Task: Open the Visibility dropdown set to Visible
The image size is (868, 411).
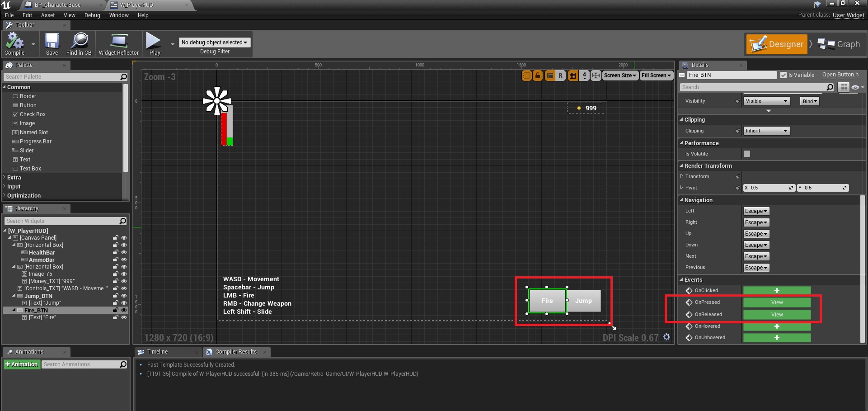Action: pos(766,101)
